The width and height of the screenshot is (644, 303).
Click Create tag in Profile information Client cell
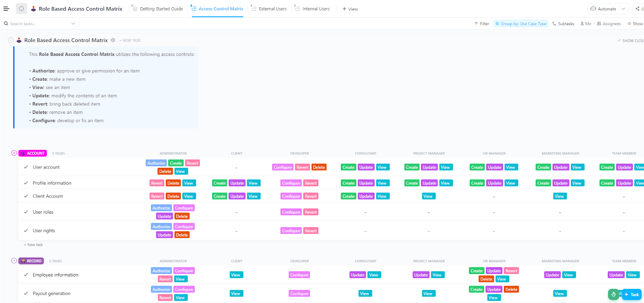pos(219,183)
